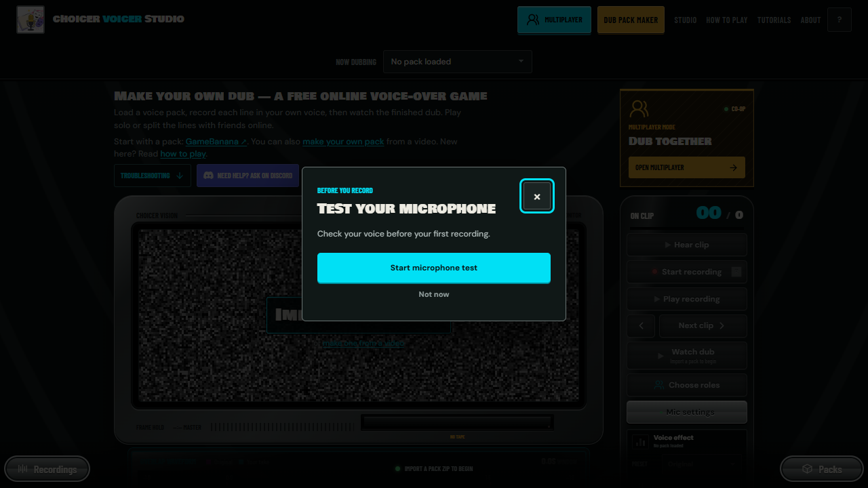Advance with the Next clip button
The height and width of the screenshot is (488, 868).
[703, 326]
